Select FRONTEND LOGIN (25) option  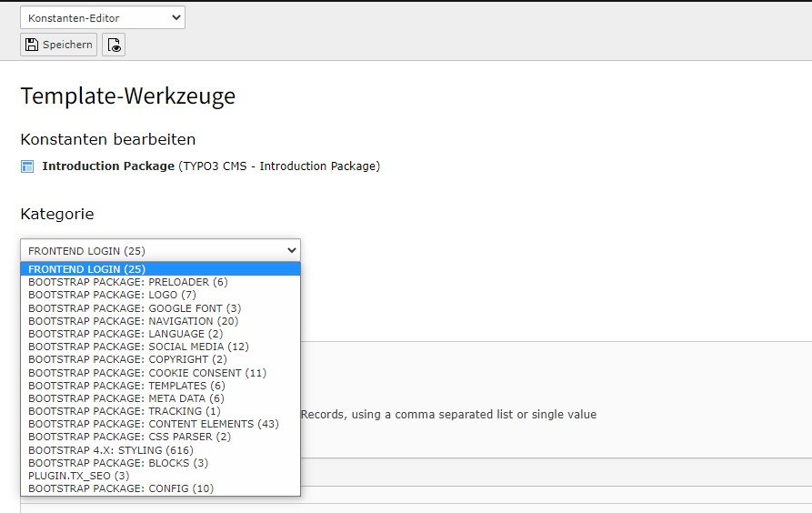pos(161,269)
